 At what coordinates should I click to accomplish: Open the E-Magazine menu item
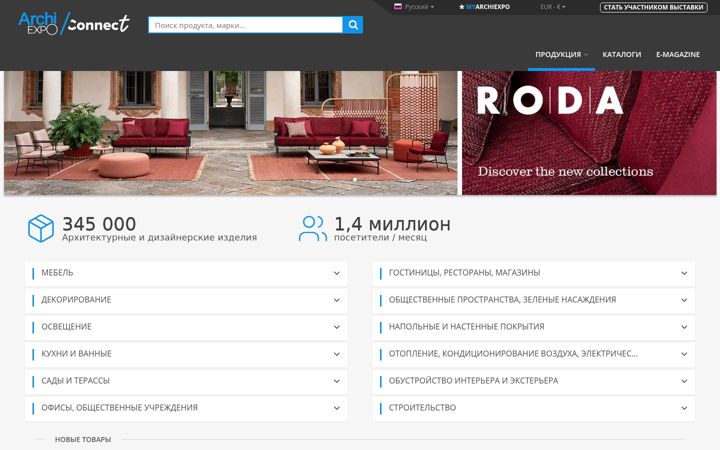pos(678,55)
